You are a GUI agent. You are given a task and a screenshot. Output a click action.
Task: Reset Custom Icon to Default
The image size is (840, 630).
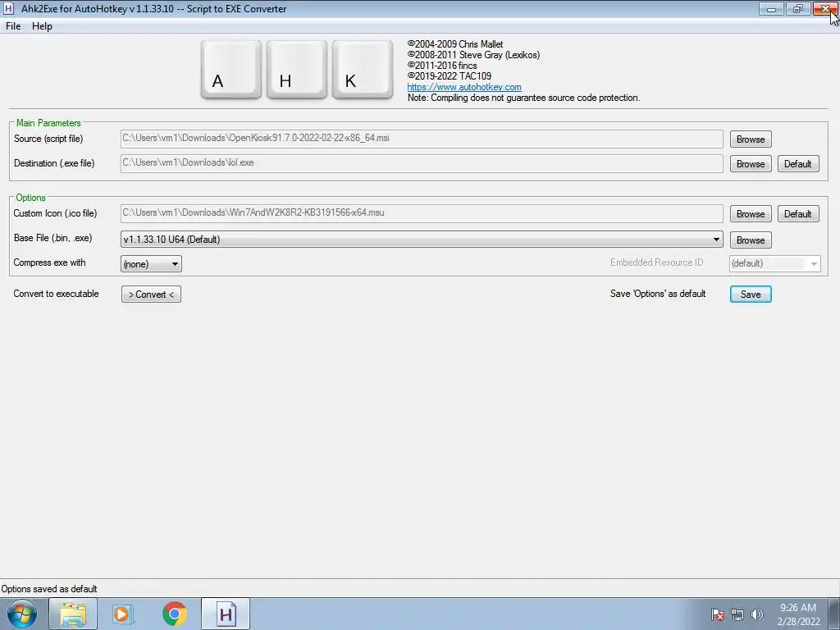[x=797, y=214]
